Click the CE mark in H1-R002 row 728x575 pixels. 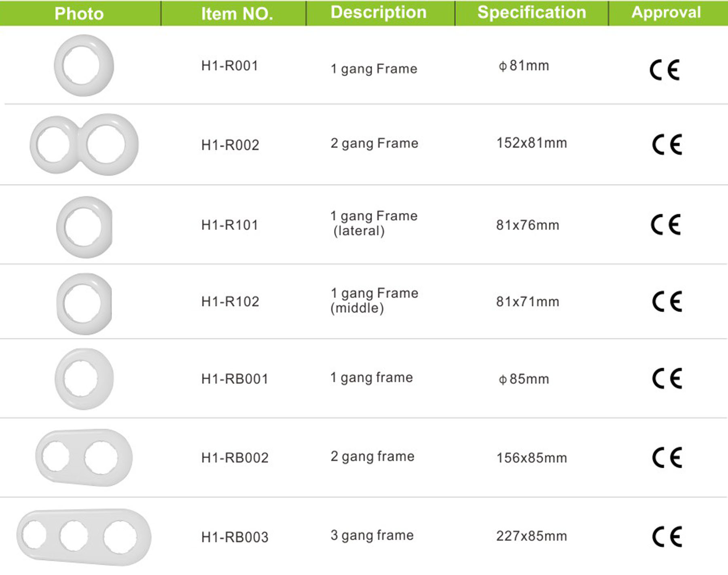click(x=667, y=144)
